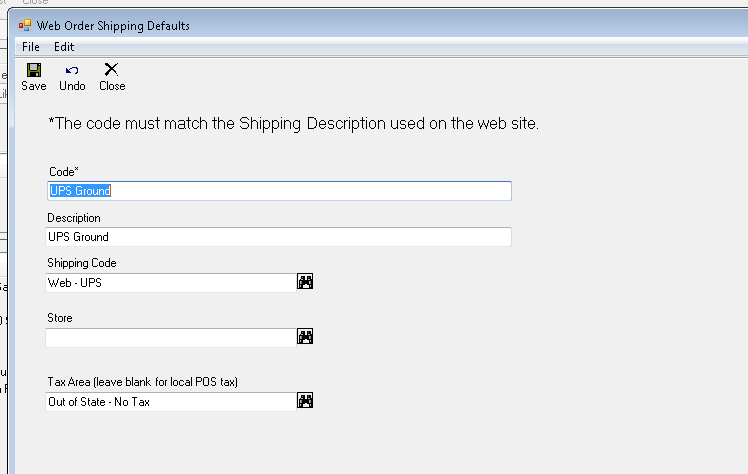Click the empty Store input field
This screenshot has height=474, width=748.
point(171,338)
